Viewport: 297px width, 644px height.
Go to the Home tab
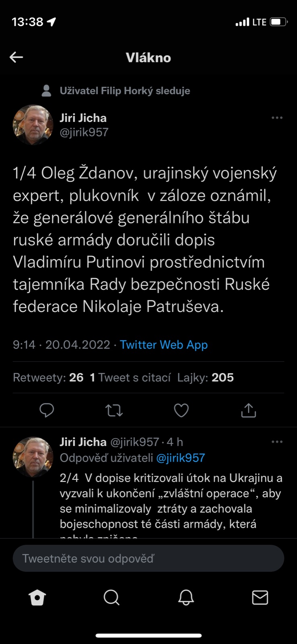(x=37, y=598)
